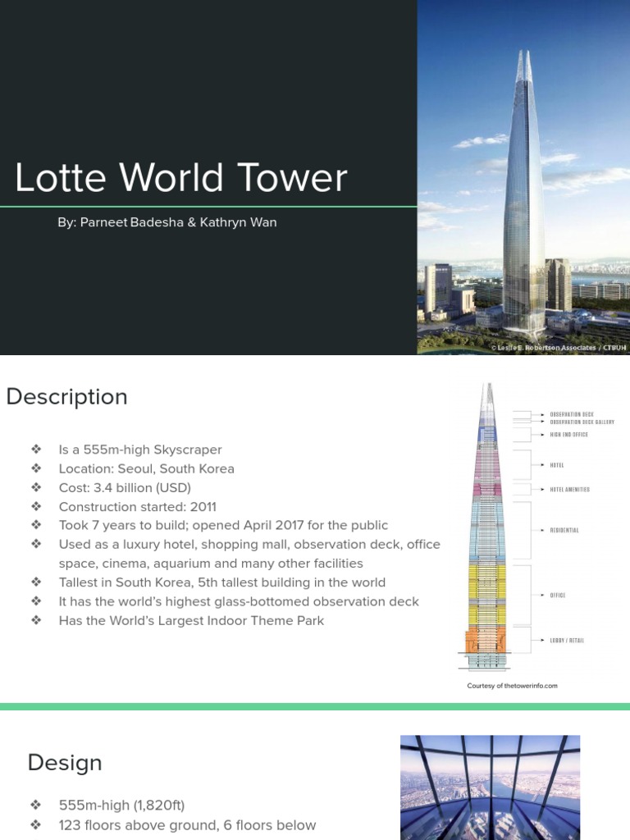
Task: Select bullet 'Construction started: 2011'
Action: pos(138,507)
